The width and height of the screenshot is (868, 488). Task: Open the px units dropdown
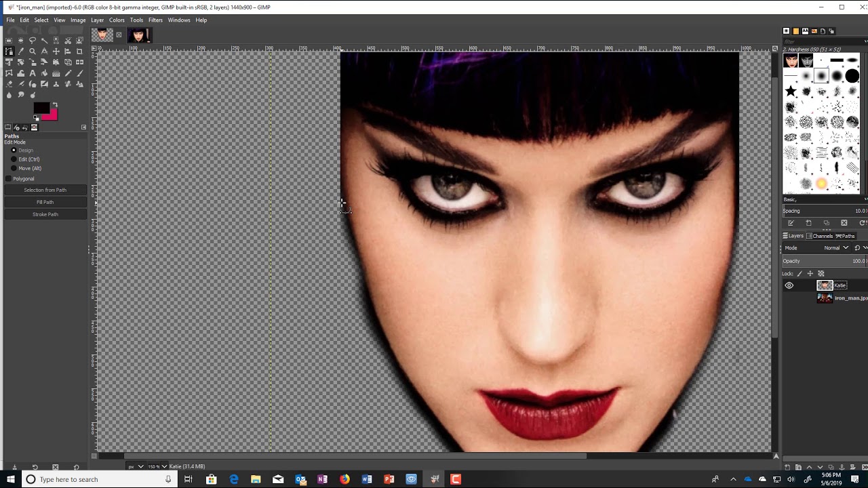coord(136,466)
